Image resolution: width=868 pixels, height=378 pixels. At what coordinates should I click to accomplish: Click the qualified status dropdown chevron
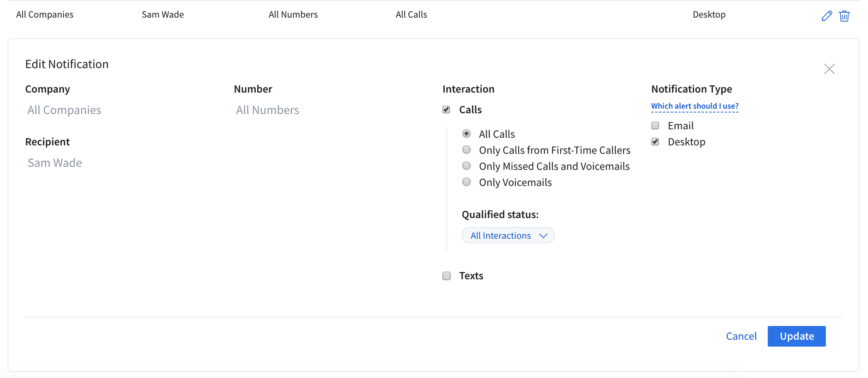543,236
